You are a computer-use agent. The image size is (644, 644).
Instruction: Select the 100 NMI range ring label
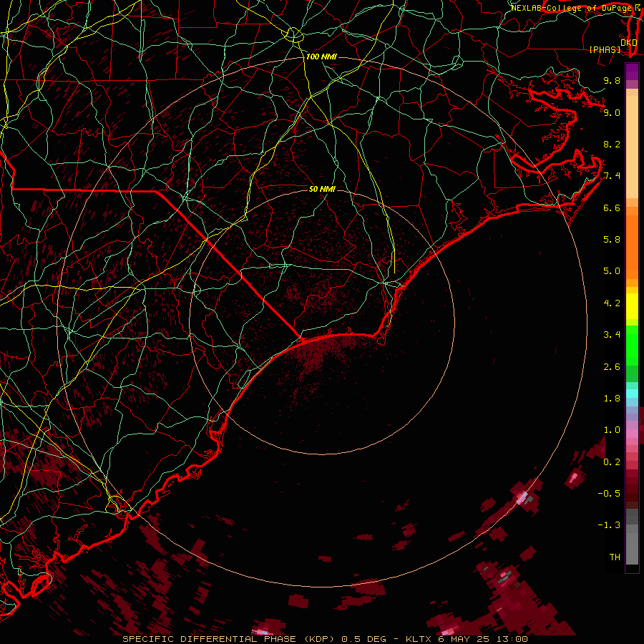[321, 57]
